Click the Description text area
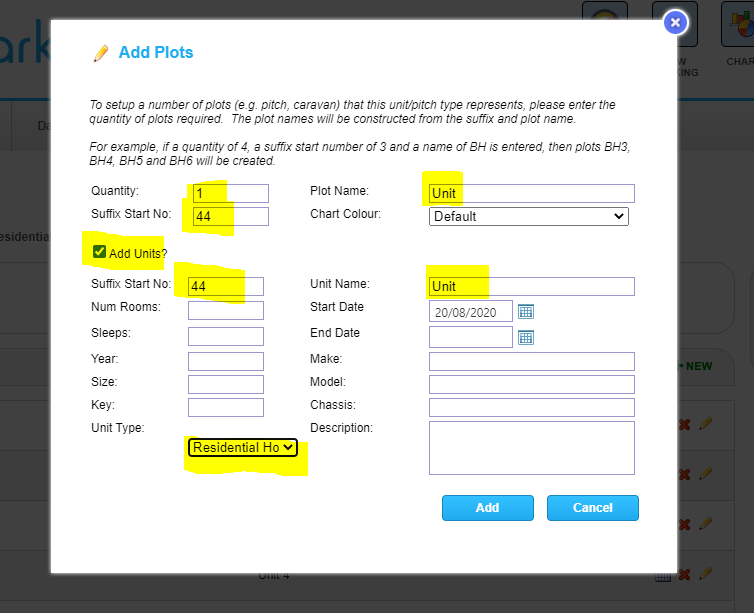 tap(531, 447)
